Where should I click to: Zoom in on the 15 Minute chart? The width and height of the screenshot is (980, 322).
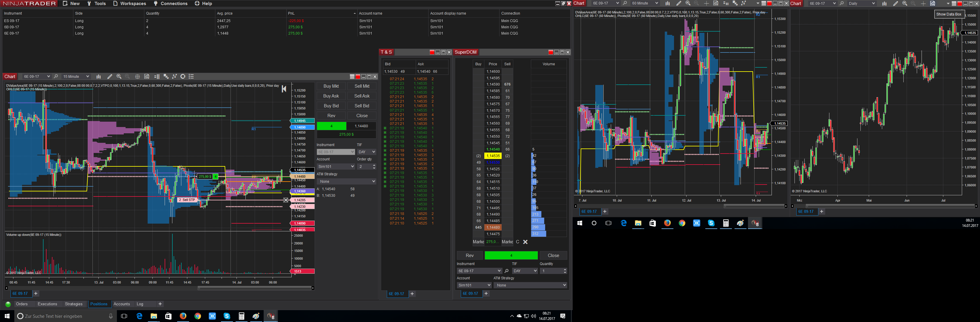coord(119,76)
